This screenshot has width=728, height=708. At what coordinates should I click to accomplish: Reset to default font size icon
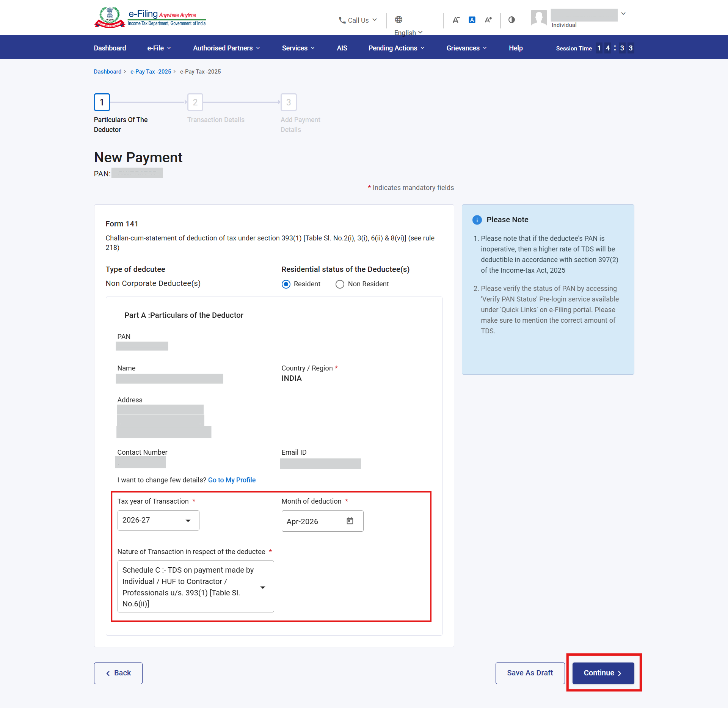pos(472,20)
